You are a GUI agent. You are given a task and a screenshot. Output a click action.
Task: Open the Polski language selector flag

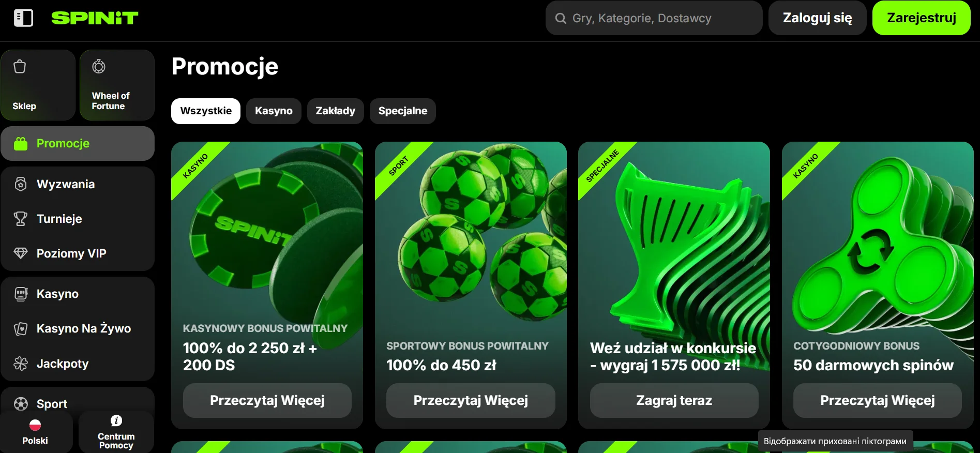coord(35,425)
